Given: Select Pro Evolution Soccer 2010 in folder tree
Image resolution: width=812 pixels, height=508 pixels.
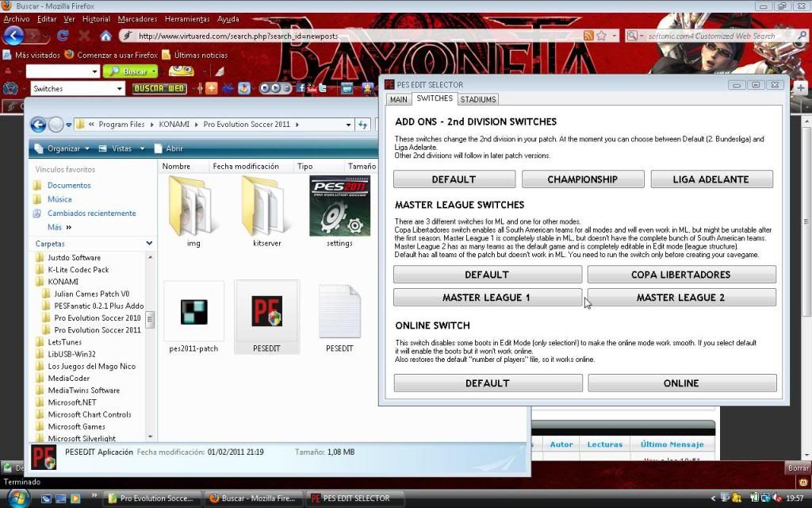Looking at the screenshot, I should tap(92, 317).
